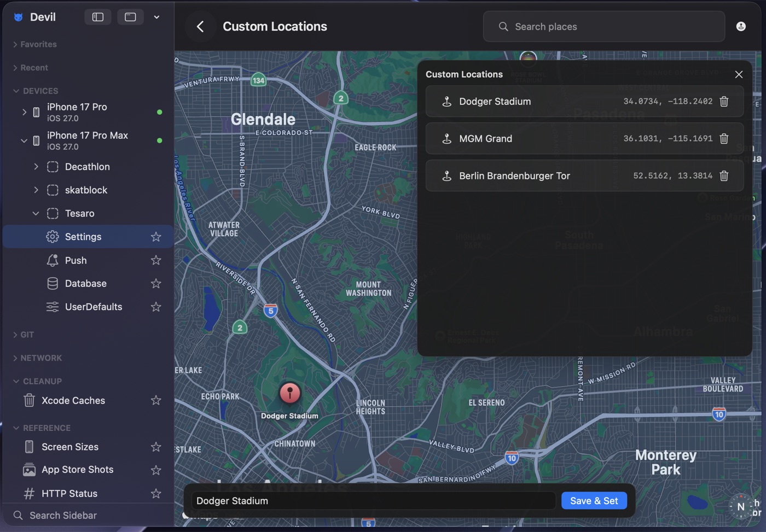Expand the iPhone 17 Pro device

pos(24,112)
